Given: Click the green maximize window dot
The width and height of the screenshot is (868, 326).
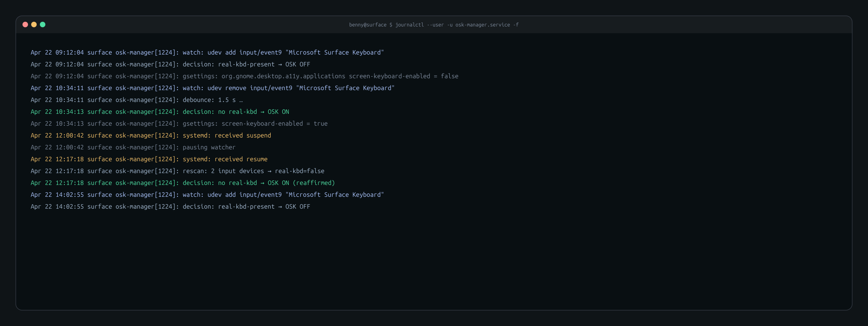Looking at the screenshot, I should pyautogui.click(x=43, y=24).
